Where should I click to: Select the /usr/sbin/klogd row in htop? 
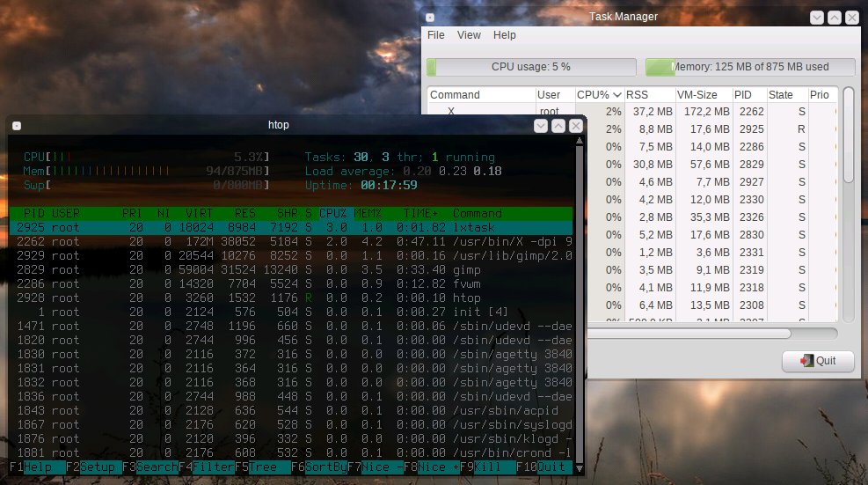[x=290, y=439]
